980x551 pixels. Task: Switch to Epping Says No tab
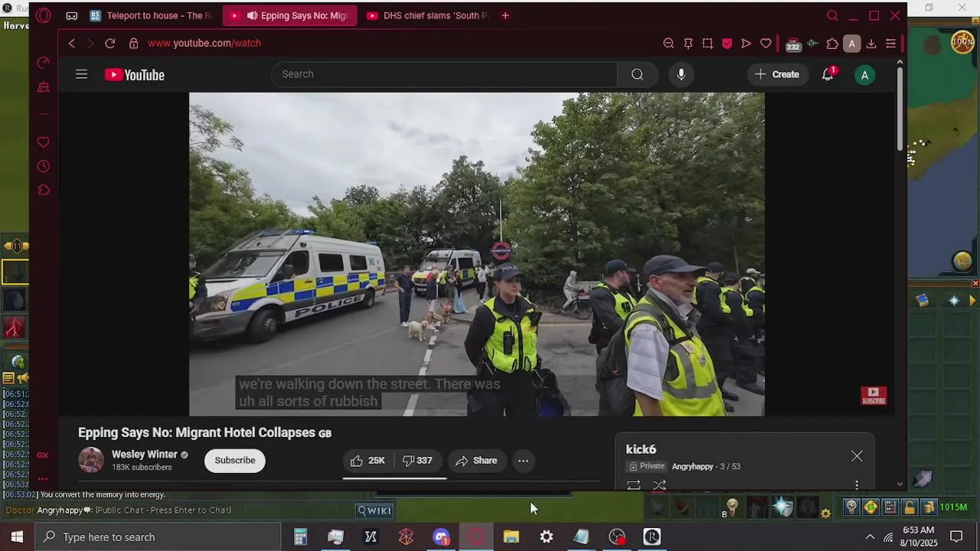[x=289, y=15]
